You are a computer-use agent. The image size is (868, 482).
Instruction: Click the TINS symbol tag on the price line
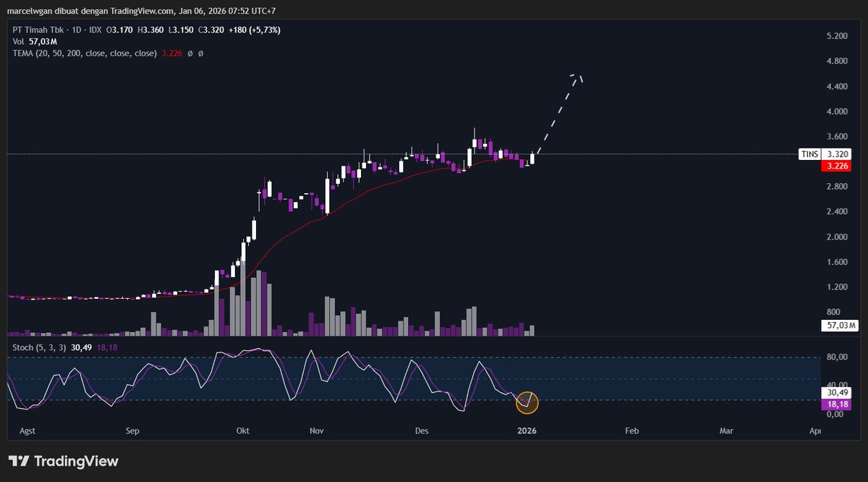[x=809, y=154]
